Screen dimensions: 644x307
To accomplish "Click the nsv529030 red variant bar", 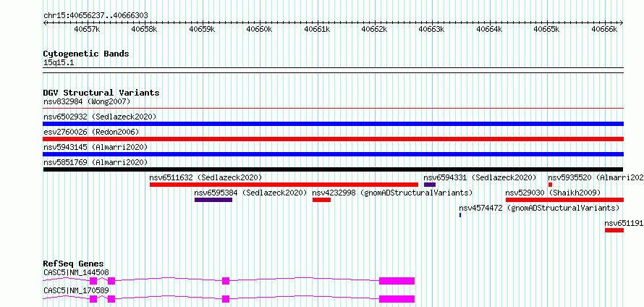I will pyautogui.click(x=564, y=200).
